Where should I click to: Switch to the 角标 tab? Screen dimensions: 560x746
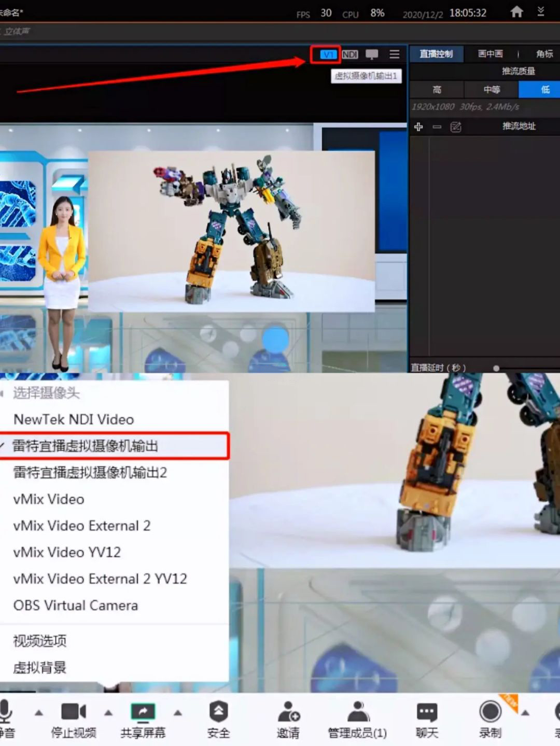pos(544,53)
